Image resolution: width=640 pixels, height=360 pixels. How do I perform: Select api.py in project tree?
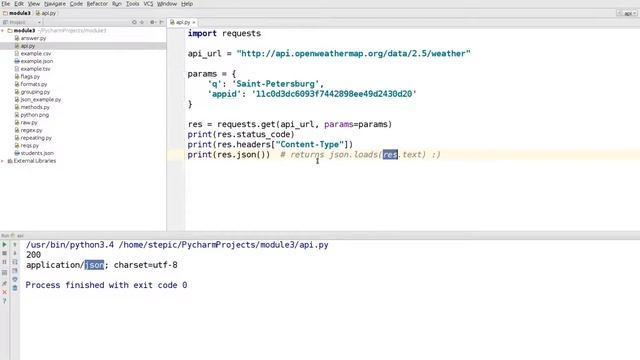25,46
